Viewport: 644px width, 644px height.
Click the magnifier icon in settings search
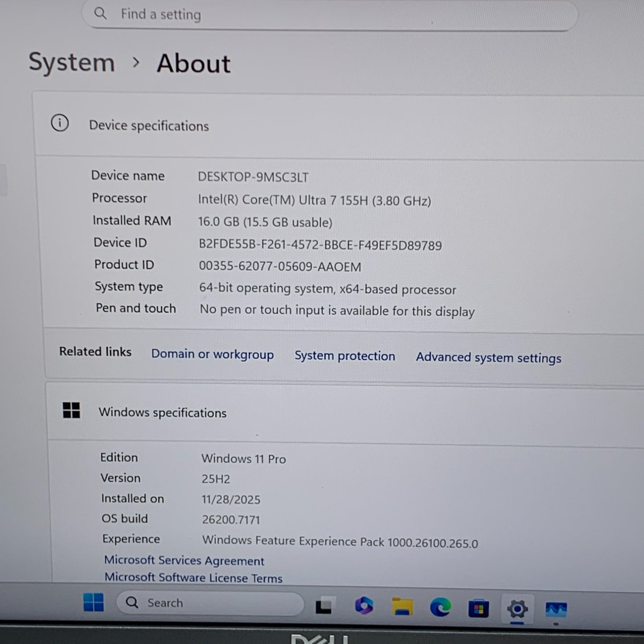[x=101, y=14]
